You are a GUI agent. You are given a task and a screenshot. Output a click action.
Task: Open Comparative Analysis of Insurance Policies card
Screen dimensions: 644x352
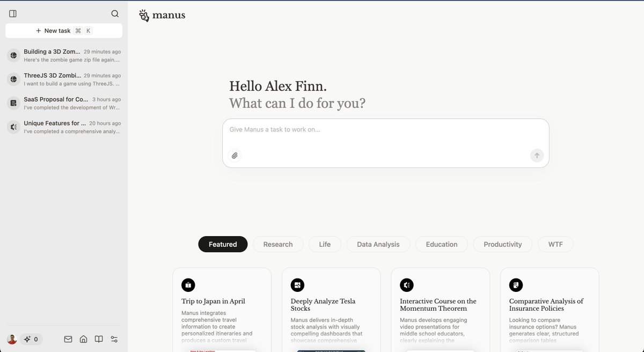550,310
